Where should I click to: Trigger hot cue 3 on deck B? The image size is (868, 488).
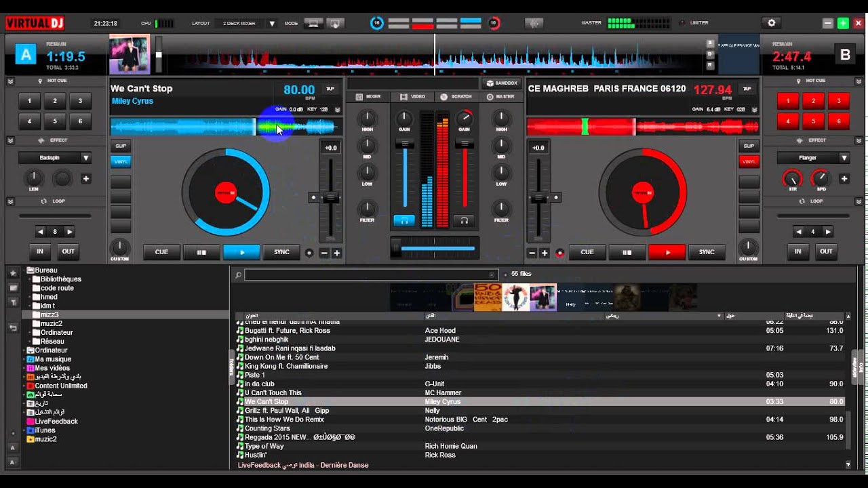(839, 101)
